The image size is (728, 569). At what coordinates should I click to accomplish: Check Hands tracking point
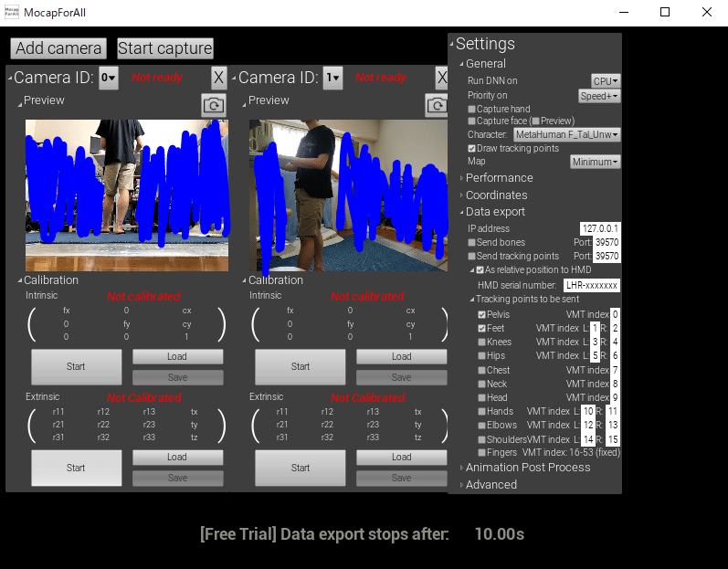tap(482, 411)
